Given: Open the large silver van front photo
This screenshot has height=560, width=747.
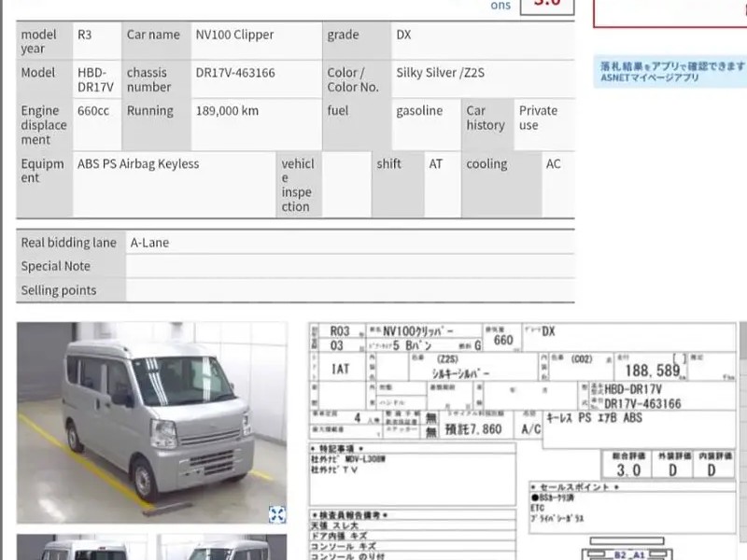Looking at the screenshot, I should (152, 423).
